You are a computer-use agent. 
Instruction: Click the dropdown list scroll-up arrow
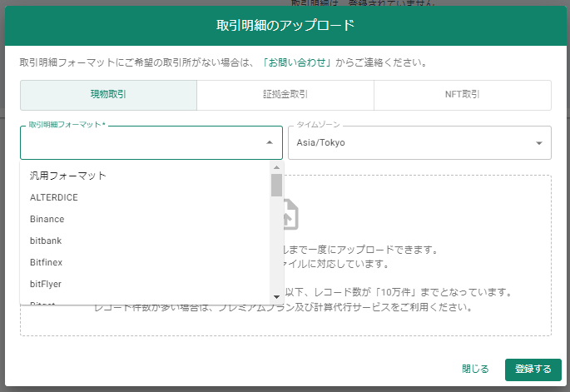pos(276,167)
